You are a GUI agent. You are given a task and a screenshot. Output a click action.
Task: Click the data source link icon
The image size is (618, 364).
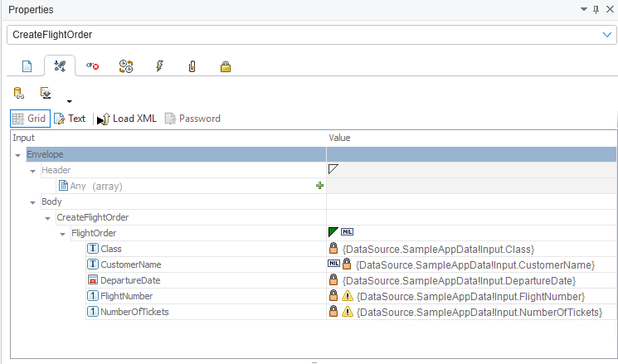click(19, 93)
